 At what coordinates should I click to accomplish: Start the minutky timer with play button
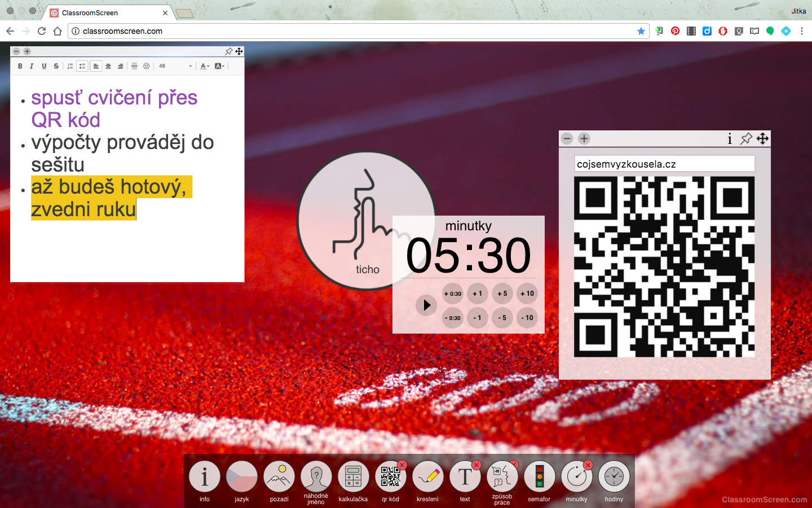click(x=426, y=305)
